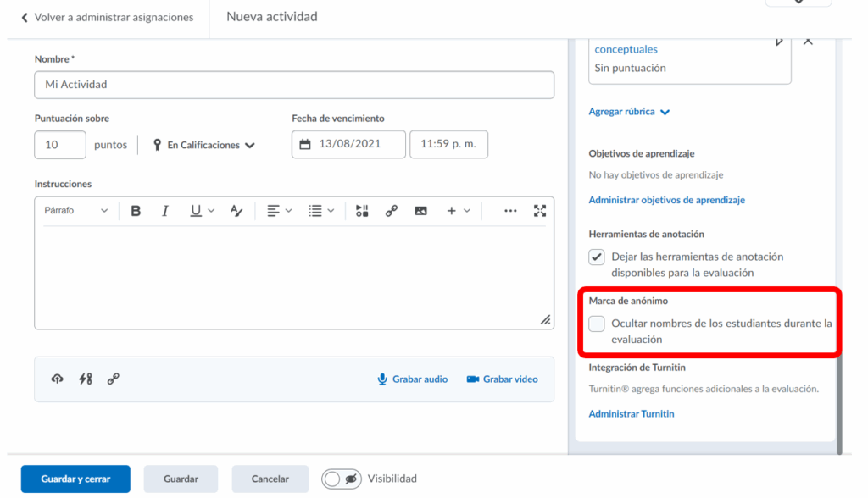Screen dimensions: 868x498
Task: Open the Administrar Turnitin link
Action: 632,414
